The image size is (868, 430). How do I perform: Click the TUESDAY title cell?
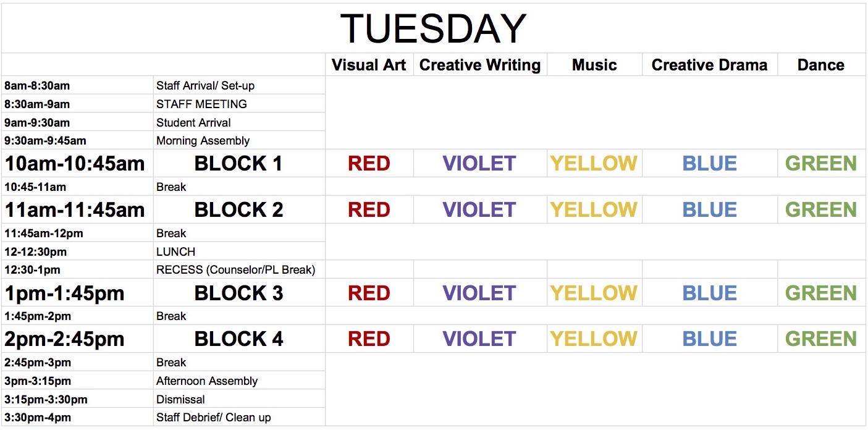pyautogui.click(x=433, y=28)
